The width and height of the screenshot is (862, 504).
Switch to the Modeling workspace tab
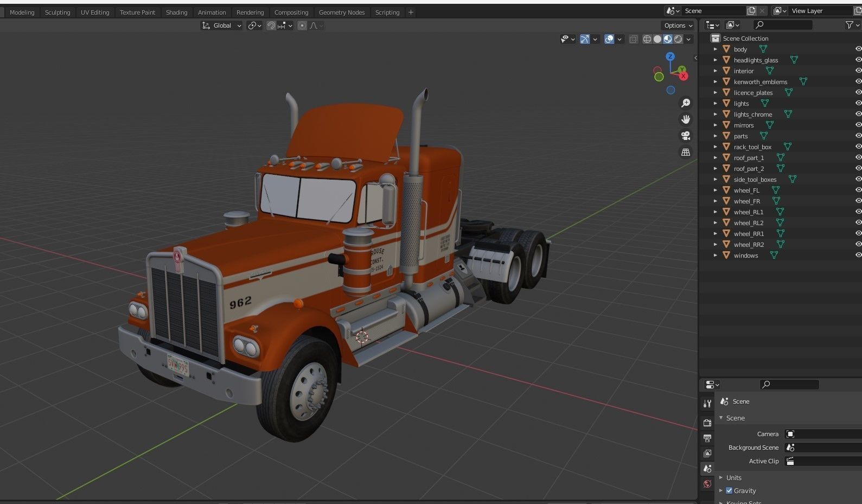click(22, 12)
